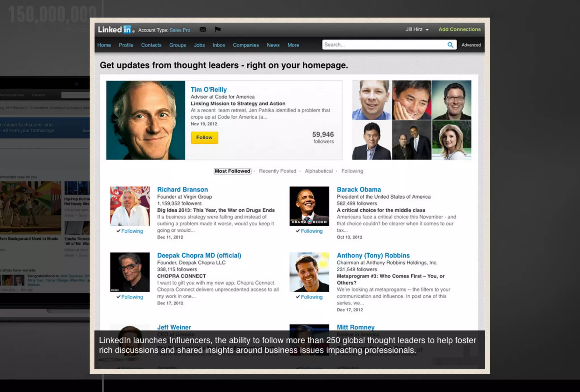Image resolution: width=580 pixels, height=392 pixels.
Task: Open 'Linking Mission to Strategy and Action' post
Action: pyautogui.click(x=238, y=104)
